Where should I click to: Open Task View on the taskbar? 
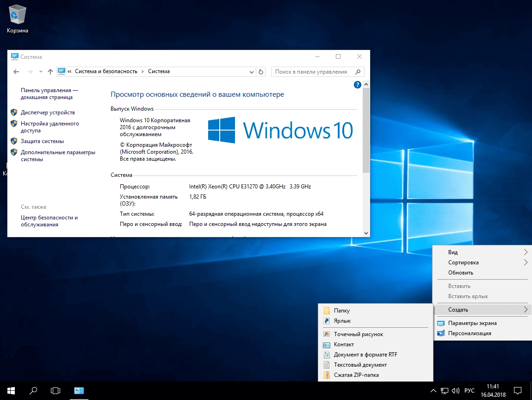click(56, 391)
